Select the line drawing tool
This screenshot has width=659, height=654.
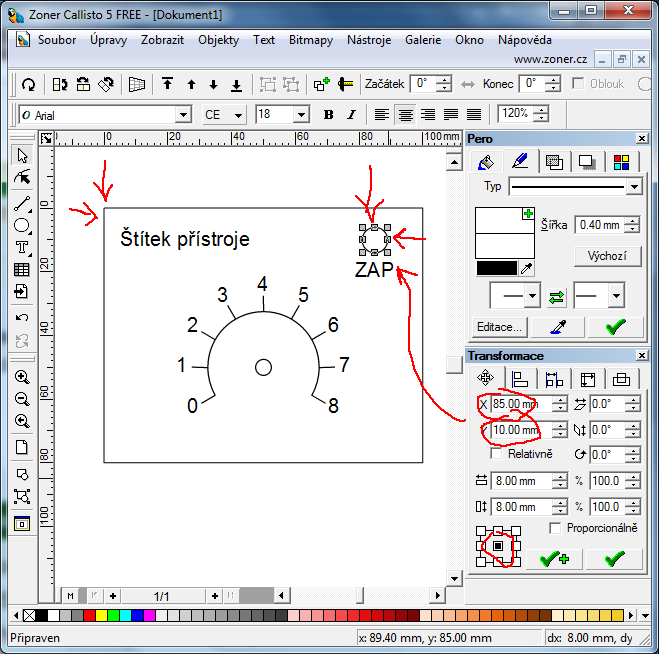click(x=22, y=203)
